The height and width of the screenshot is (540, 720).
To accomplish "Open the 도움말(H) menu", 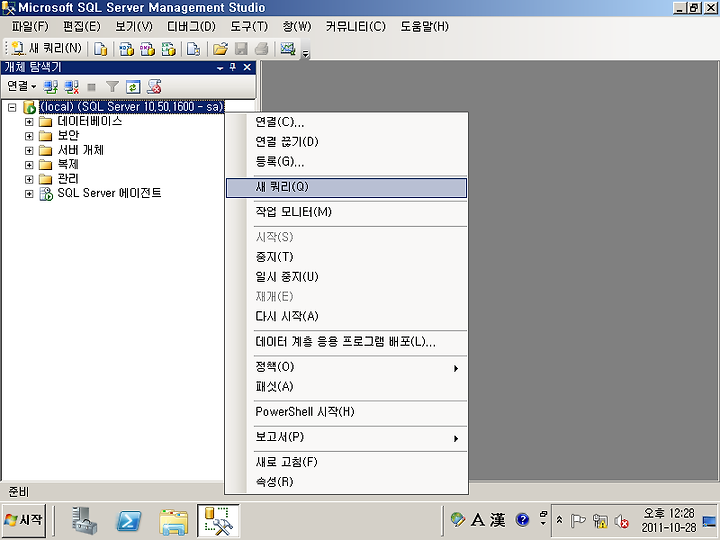I will click(424, 27).
